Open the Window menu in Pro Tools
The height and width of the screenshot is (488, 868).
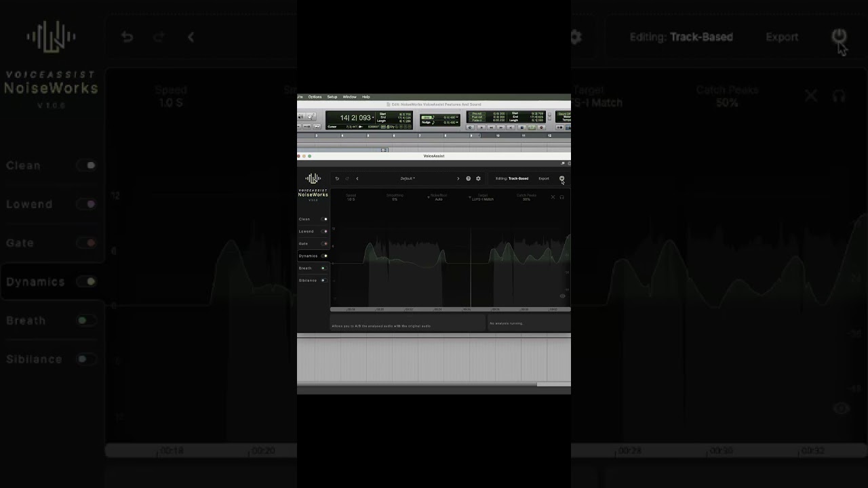tap(349, 97)
